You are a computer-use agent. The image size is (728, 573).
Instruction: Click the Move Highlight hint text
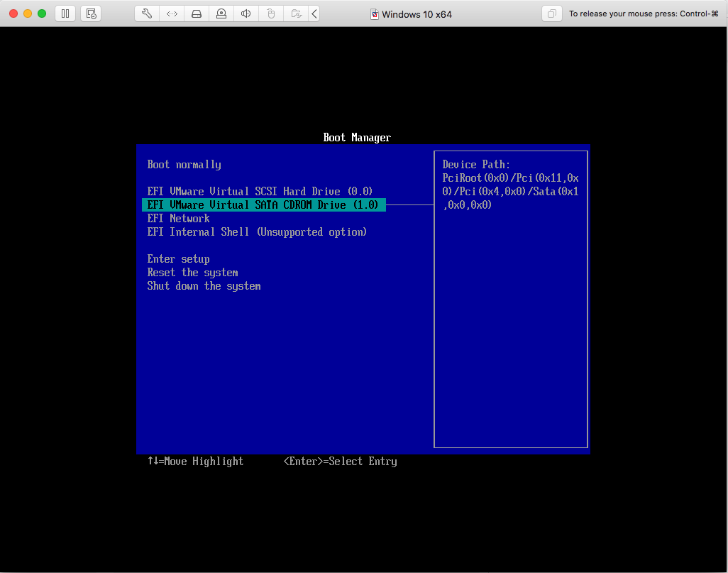tap(195, 462)
